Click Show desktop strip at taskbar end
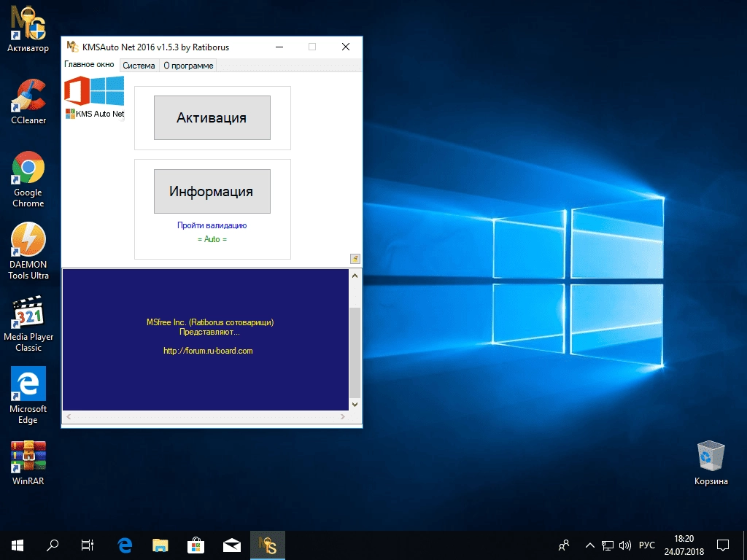Viewport: 747px width, 560px height. pyautogui.click(x=744, y=545)
